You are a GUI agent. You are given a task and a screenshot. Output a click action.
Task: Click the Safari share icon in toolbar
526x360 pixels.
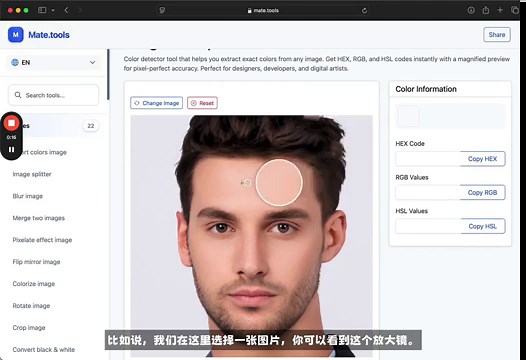pos(486,10)
